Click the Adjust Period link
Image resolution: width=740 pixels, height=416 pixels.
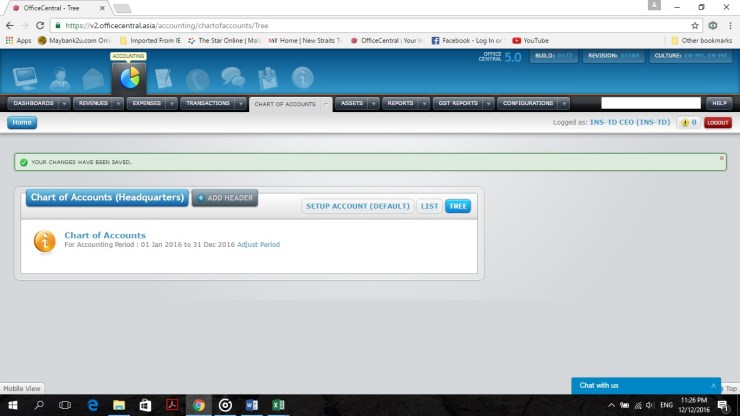[x=258, y=244]
